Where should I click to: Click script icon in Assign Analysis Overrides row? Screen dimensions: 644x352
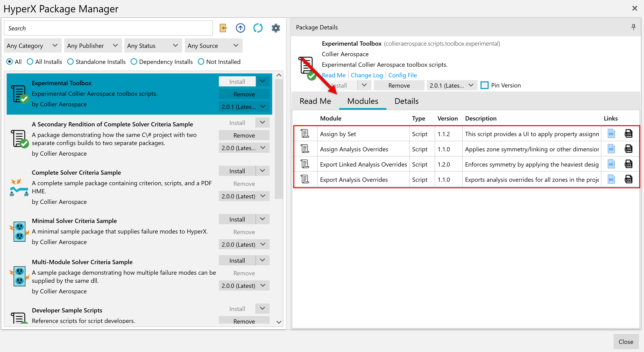(305, 149)
